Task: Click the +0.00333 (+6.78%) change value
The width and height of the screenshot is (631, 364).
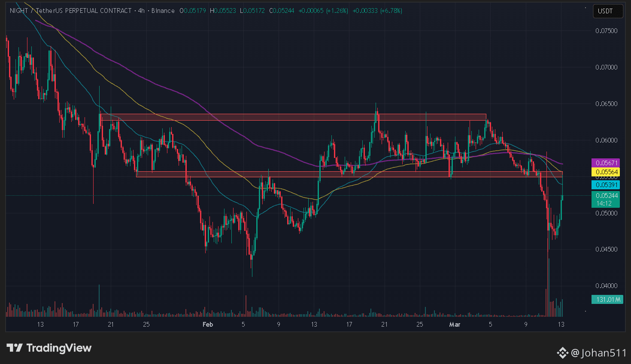Action: point(377,11)
